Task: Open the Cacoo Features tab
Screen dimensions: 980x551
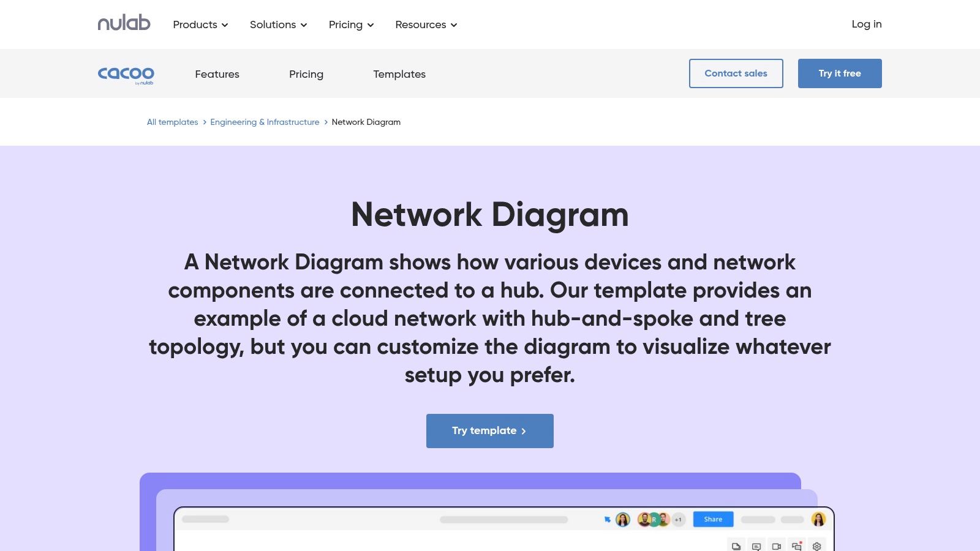Action: point(217,74)
